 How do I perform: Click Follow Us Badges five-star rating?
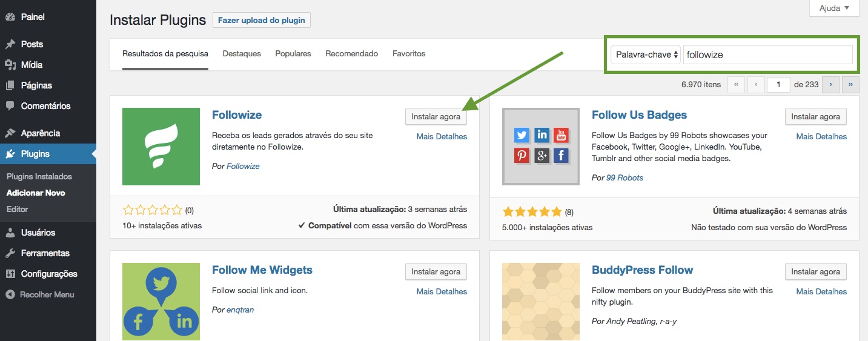pos(532,212)
